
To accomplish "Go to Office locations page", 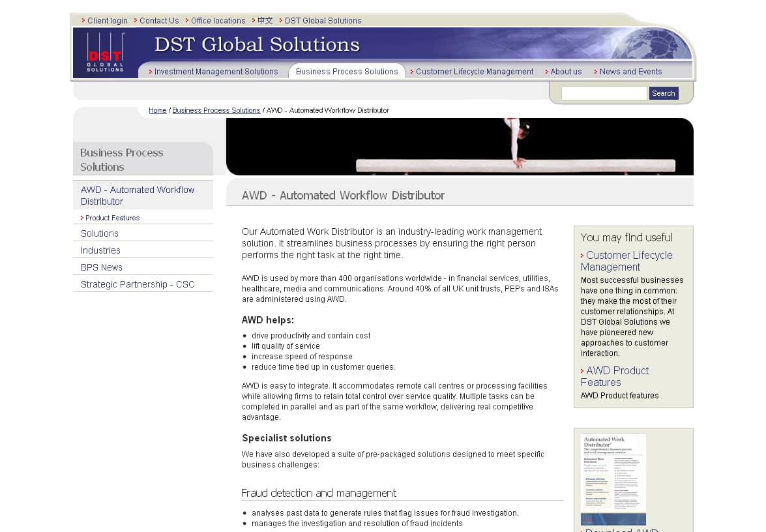I will [x=218, y=21].
